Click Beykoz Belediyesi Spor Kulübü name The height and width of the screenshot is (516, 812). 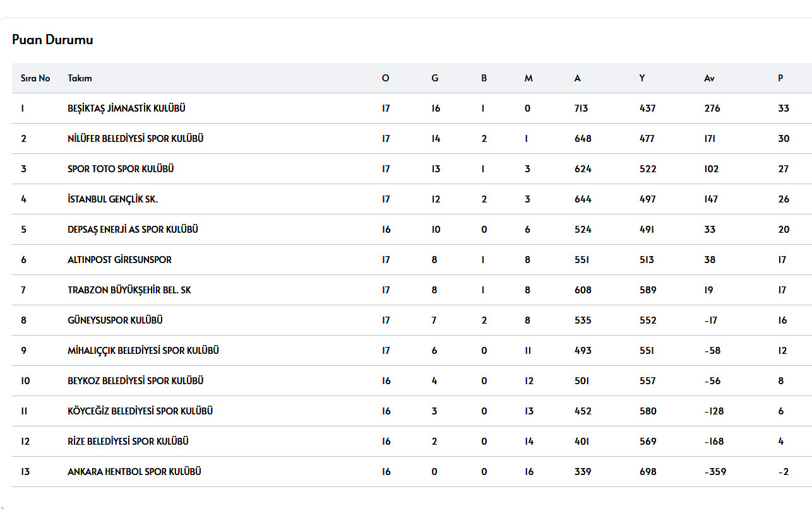coord(135,381)
